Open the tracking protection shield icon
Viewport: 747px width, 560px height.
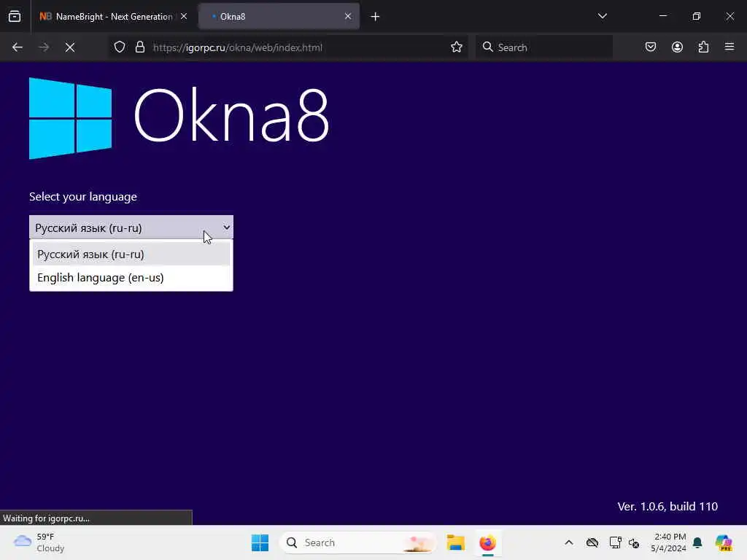click(120, 47)
